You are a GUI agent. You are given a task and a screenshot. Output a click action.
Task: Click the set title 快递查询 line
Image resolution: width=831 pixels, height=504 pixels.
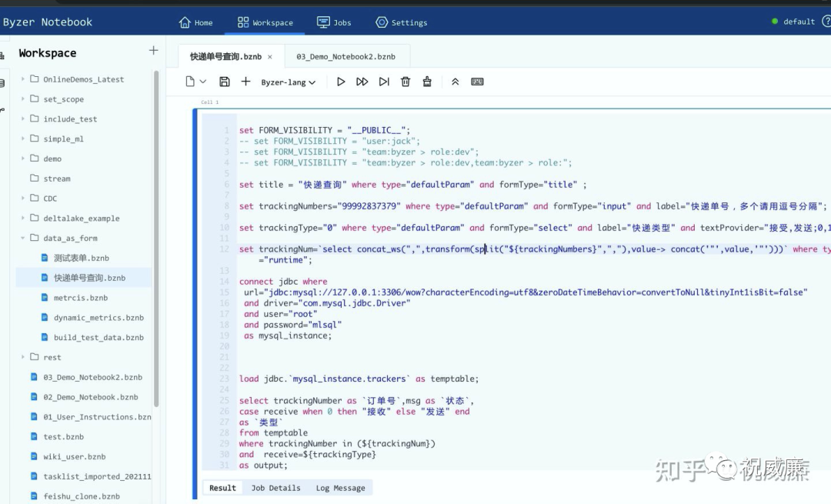pyautogui.click(x=413, y=185)
